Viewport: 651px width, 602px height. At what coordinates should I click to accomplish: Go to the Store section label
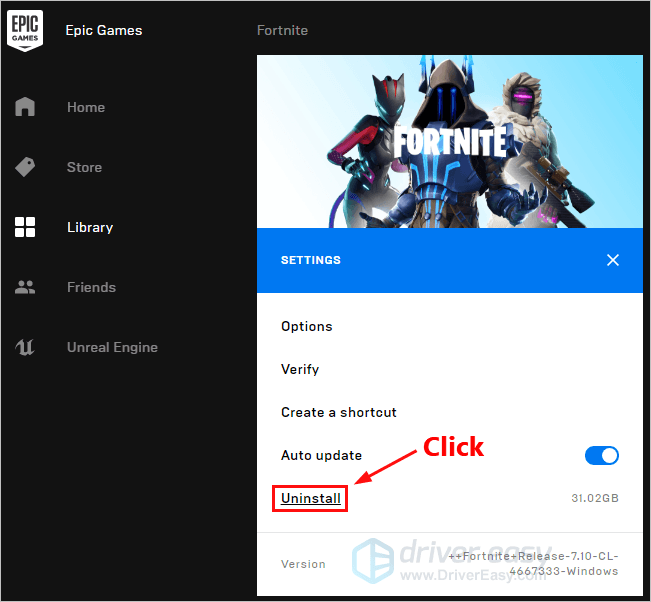84,167
